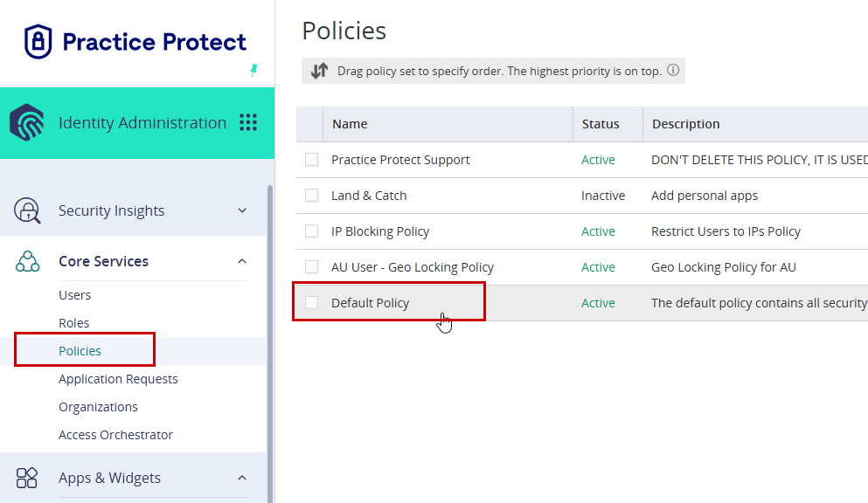Image resolution: width=868 pixels, height=503 pixels.
Task: Click the sidebar vertical scrollbar
Action: (270, 344)
